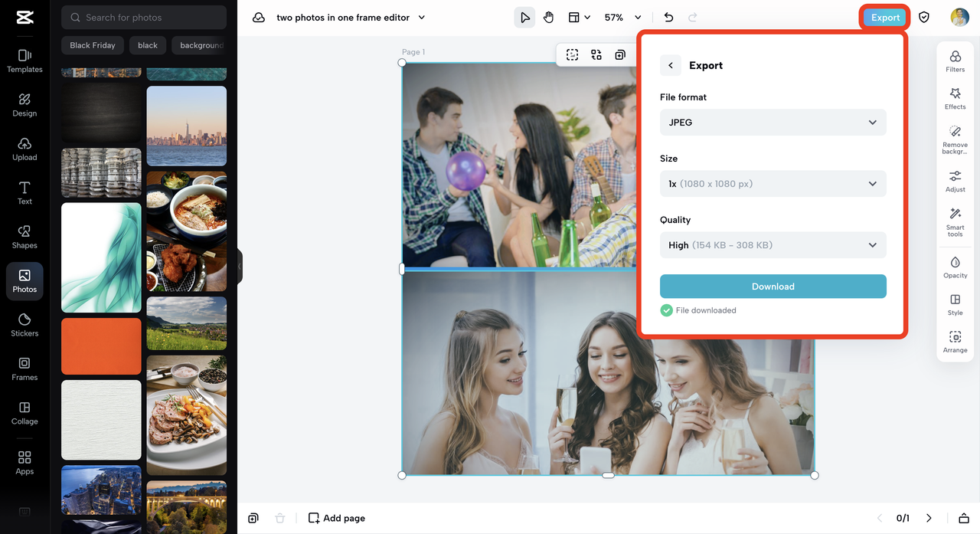Choose the white textured paper thumbnail
Image resolution: width=980 pixels, height=534 pixels.
click(101, 420)
